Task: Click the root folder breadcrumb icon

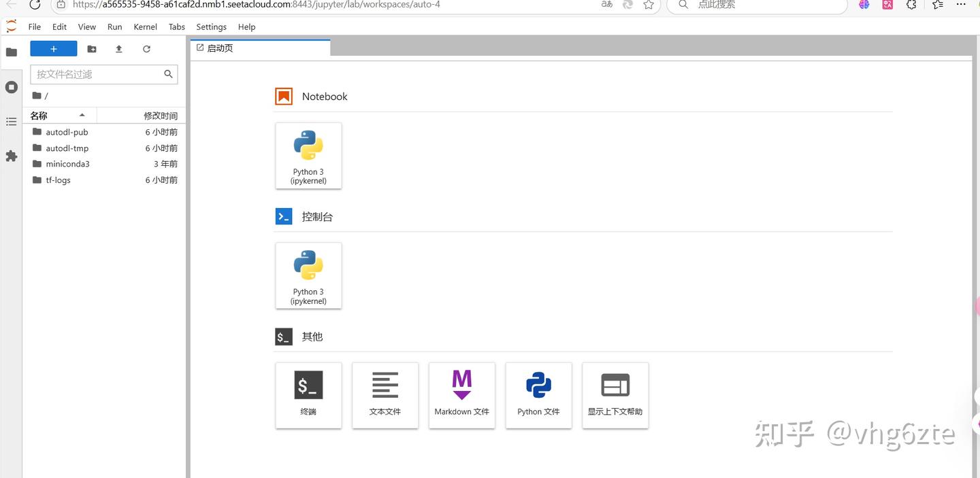Action: [x=37, y=96]
